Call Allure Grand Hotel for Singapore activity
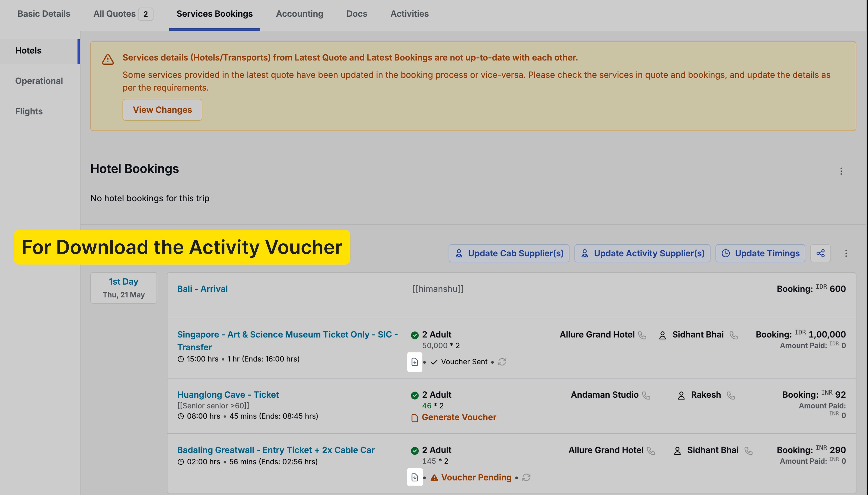This screenshot has width=868, height=495. tap(642, 335)
